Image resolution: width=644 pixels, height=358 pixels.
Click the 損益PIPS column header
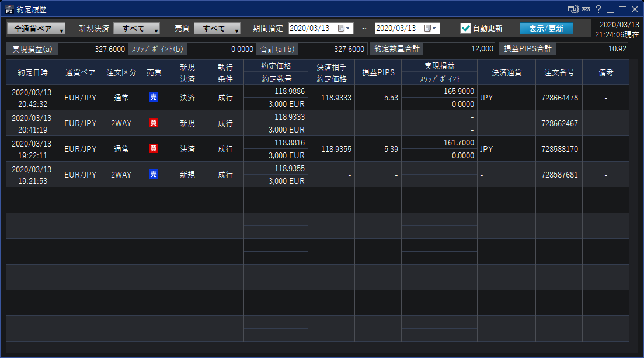pos(378,72)
